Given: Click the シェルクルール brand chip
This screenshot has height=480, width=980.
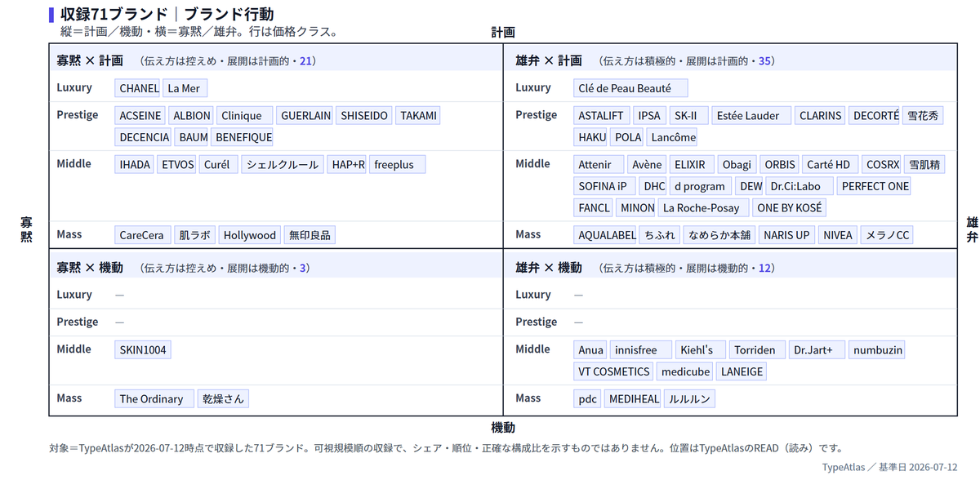Looking at the screenshot, I should coord(283,165).
